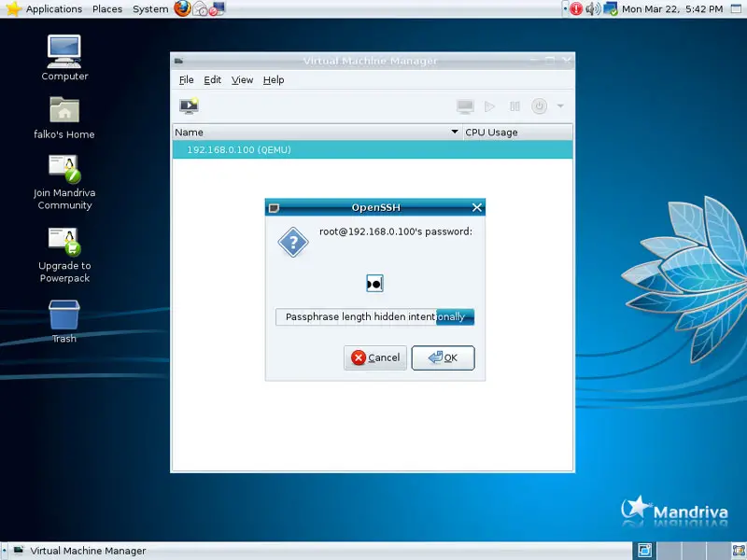
Task: Open View menu in Virtual Machine Manager
Action: (242, 80)
